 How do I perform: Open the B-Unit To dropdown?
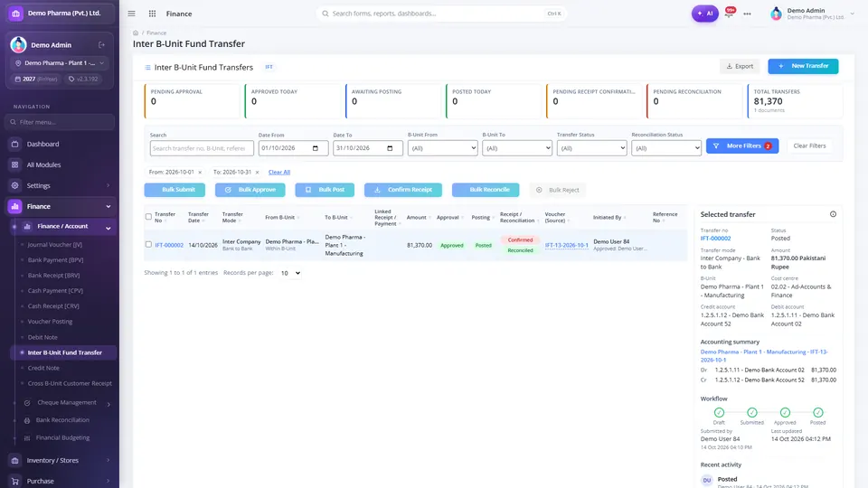517,148
